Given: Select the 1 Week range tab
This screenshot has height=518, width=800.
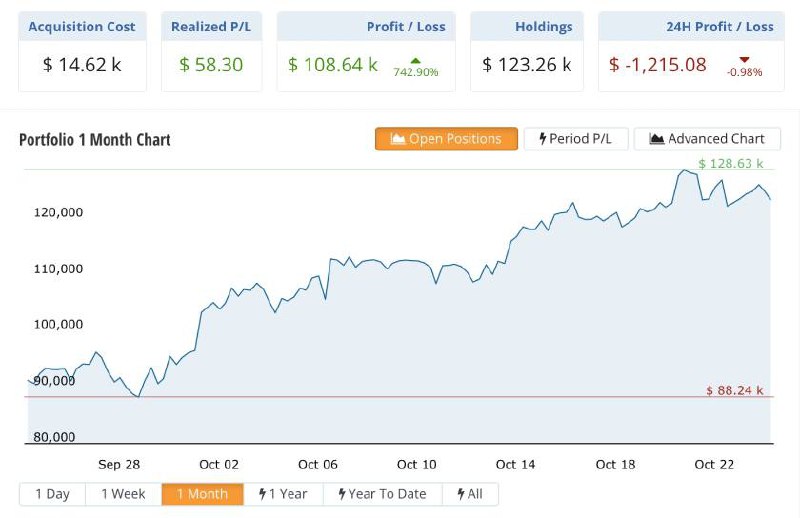Looking at the screenshot, I should tap(123, 494).
